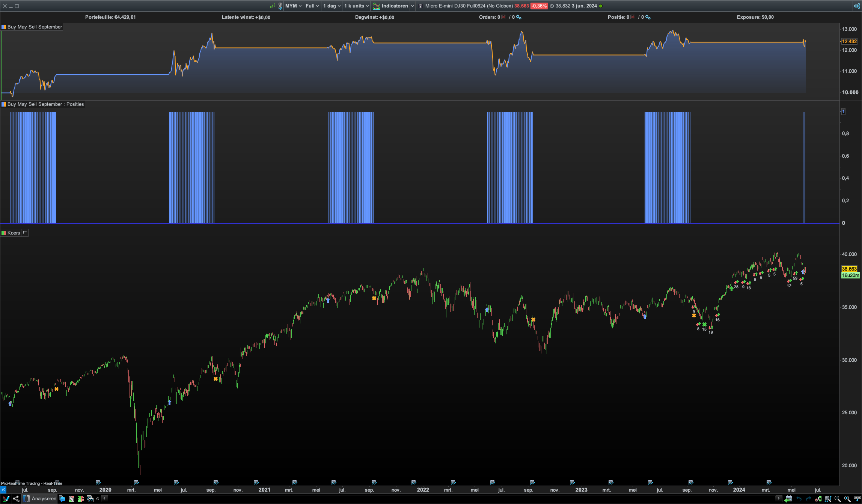Open the order book ladder icon
This screenshot has height=504, width=862.
pos(80,499)
